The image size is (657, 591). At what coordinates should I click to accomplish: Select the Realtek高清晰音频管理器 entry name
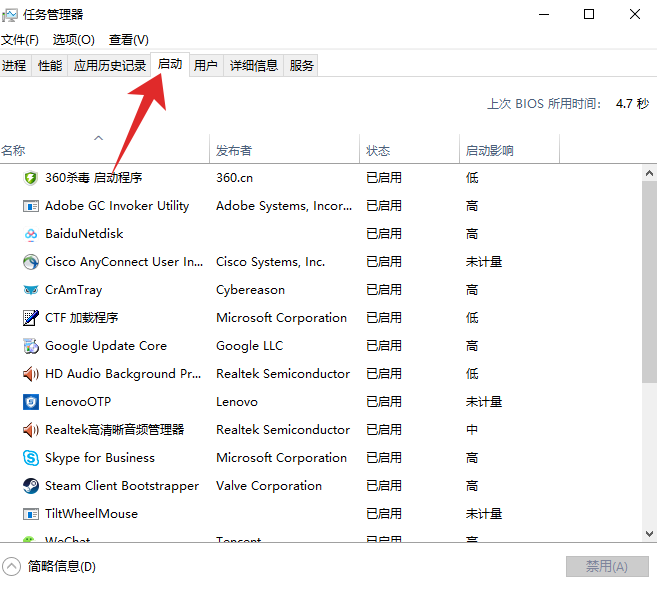[115, 430]
